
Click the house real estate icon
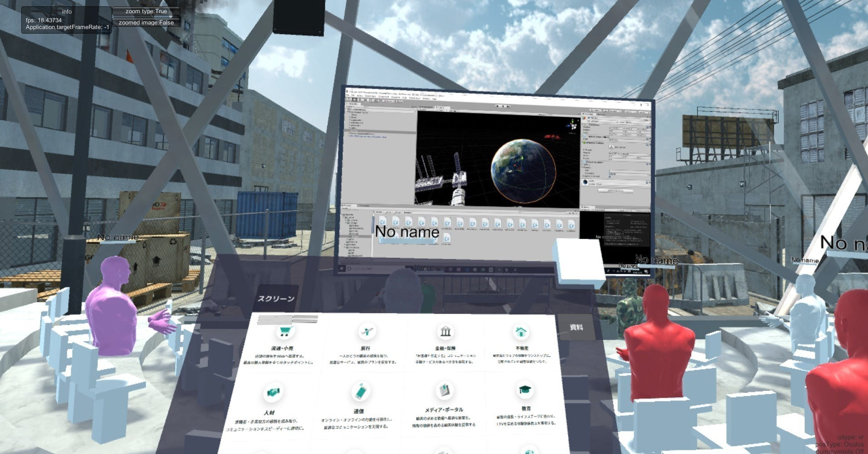point(520,331)
